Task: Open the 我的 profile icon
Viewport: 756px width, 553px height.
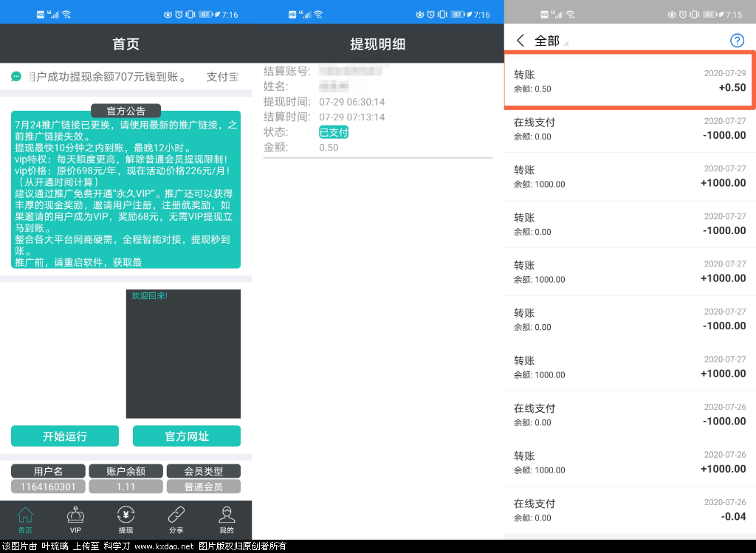Action: click(x=227, y=518)
